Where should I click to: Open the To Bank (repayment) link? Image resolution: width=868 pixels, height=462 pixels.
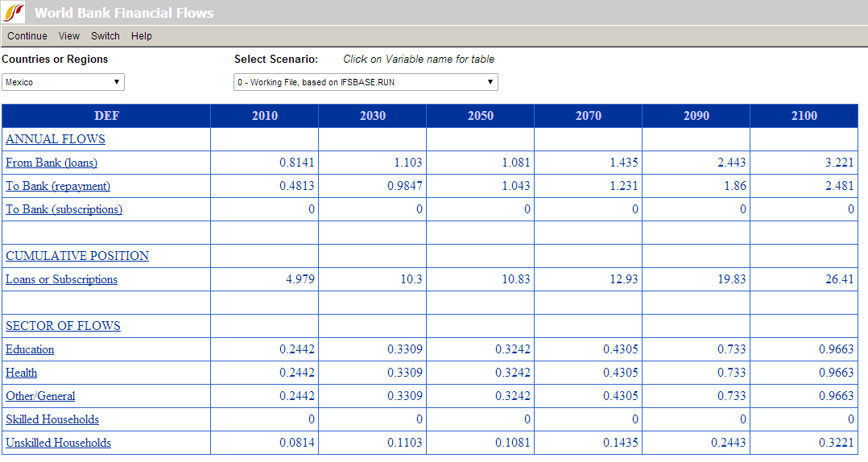(58, 186)
